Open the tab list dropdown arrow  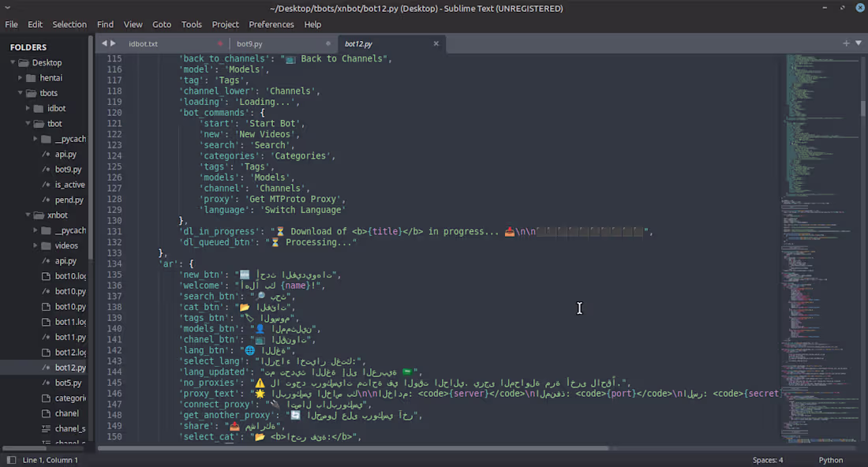859,43
